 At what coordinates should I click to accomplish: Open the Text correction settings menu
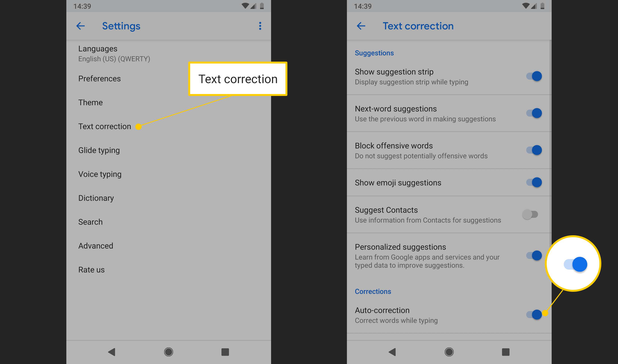104,126
